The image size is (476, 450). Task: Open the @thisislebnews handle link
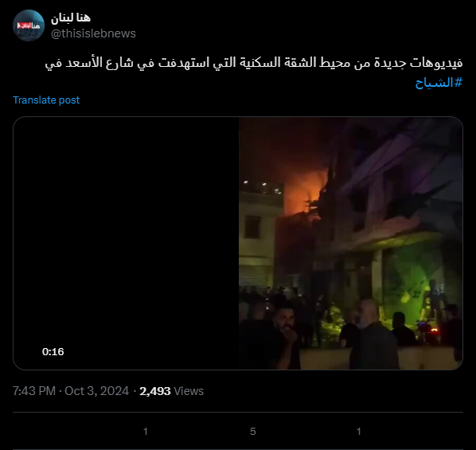point(93,33)
